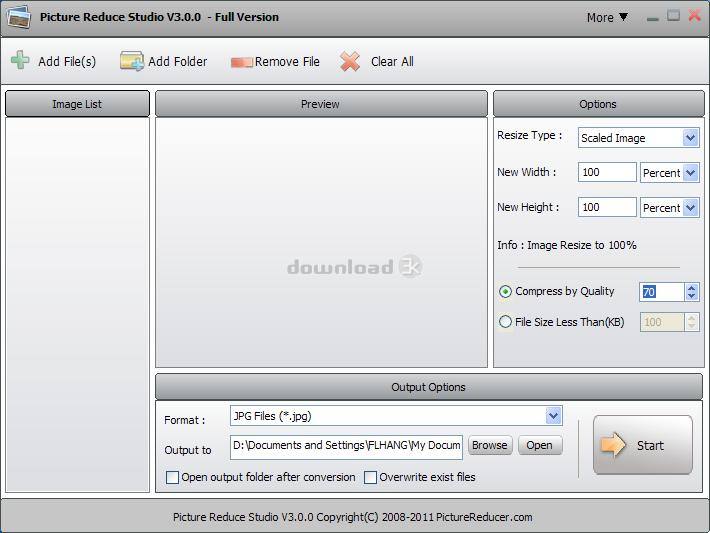Click the Browse button
Viewport: 710px width, 533px height.
(x=489, y=445)
